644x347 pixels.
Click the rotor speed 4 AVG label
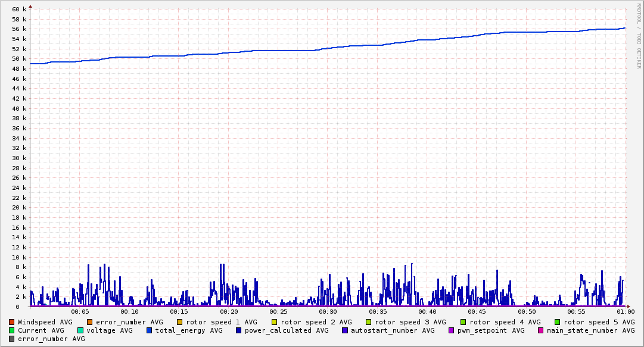click(505, 322)
